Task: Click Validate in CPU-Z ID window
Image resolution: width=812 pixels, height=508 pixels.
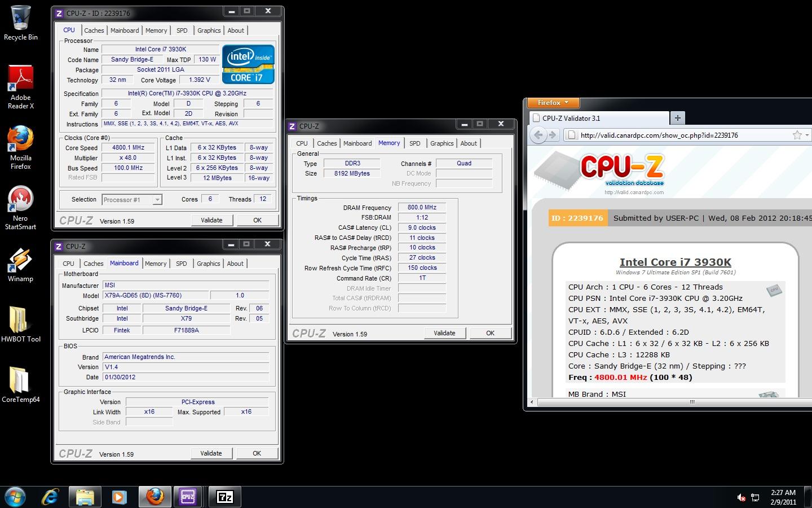Action: (211, 220)
